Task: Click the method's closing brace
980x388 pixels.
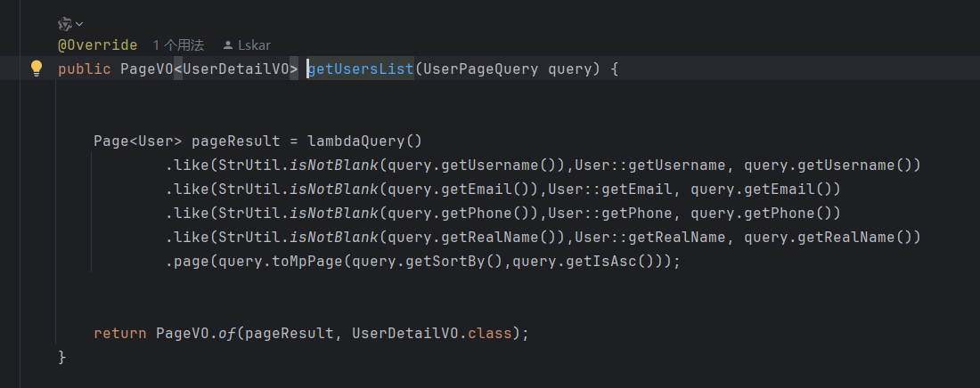Action: pyautogui.click(x=61, y=357)
